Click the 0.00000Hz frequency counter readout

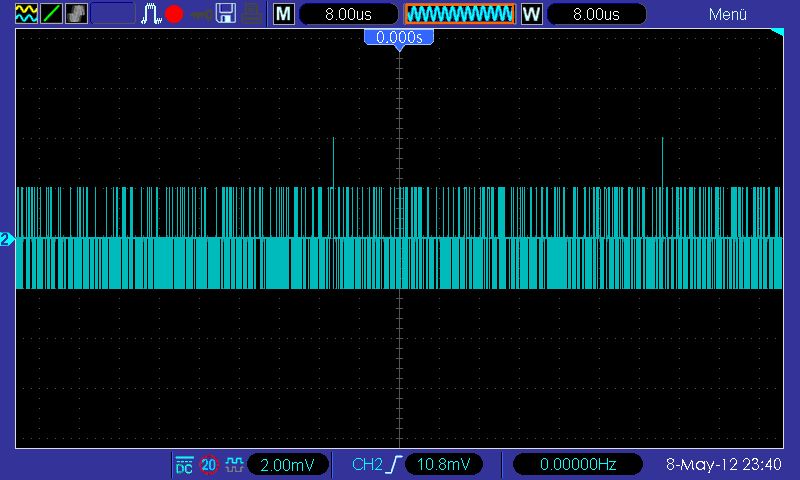point(578,464)
